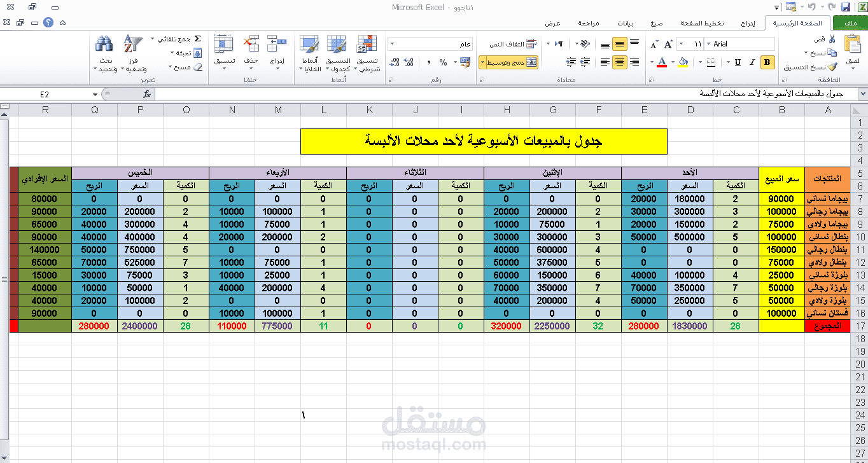
Task: Switch to Review tab (مراجعة)
Action: click(x=589, y=23)
